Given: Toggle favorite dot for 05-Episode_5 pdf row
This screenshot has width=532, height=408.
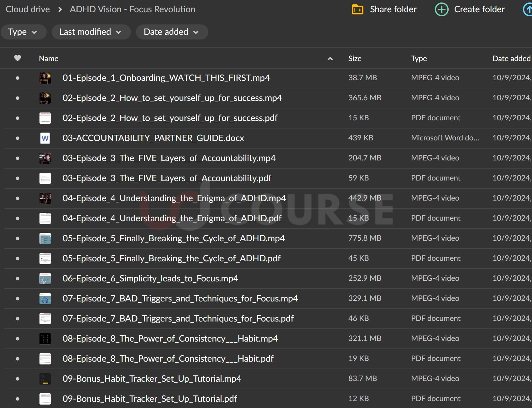Looking at the screenshot, I should 18,259.
